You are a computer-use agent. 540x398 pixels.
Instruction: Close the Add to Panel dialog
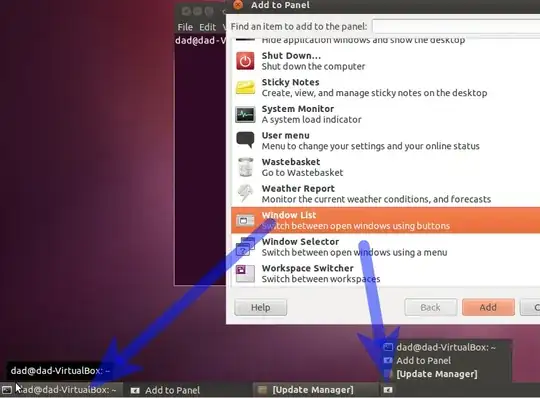coord(238,5)
